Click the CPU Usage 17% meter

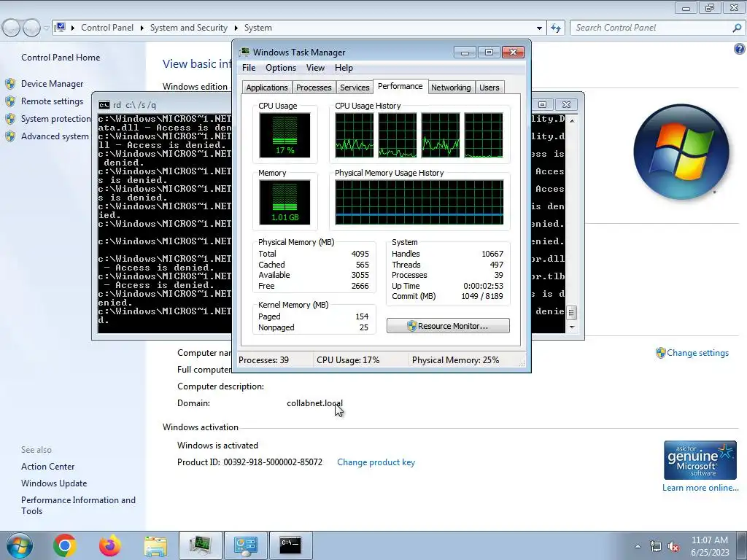pyautogui.click(x=285, y=135)
